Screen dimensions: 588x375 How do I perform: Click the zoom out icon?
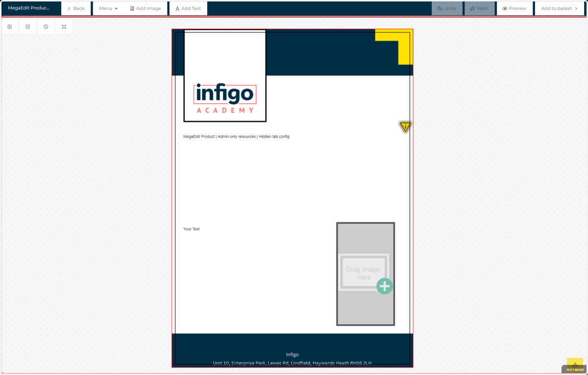28,27
